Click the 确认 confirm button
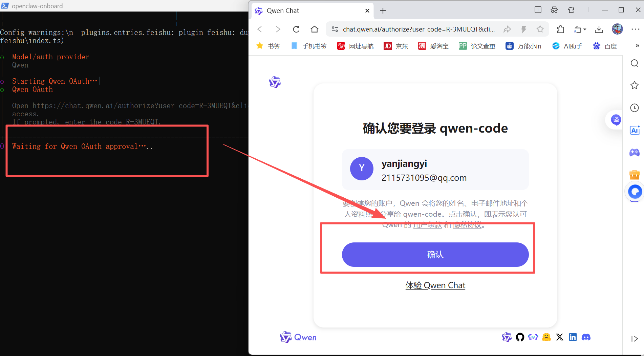This screenshot has width=644, height=356. (435, 255)
